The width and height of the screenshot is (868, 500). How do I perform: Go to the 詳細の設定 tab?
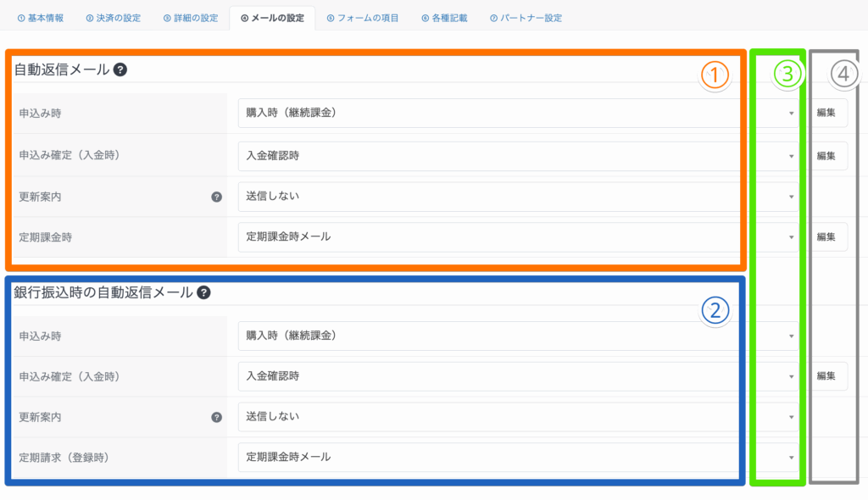(x=192, y=18)
